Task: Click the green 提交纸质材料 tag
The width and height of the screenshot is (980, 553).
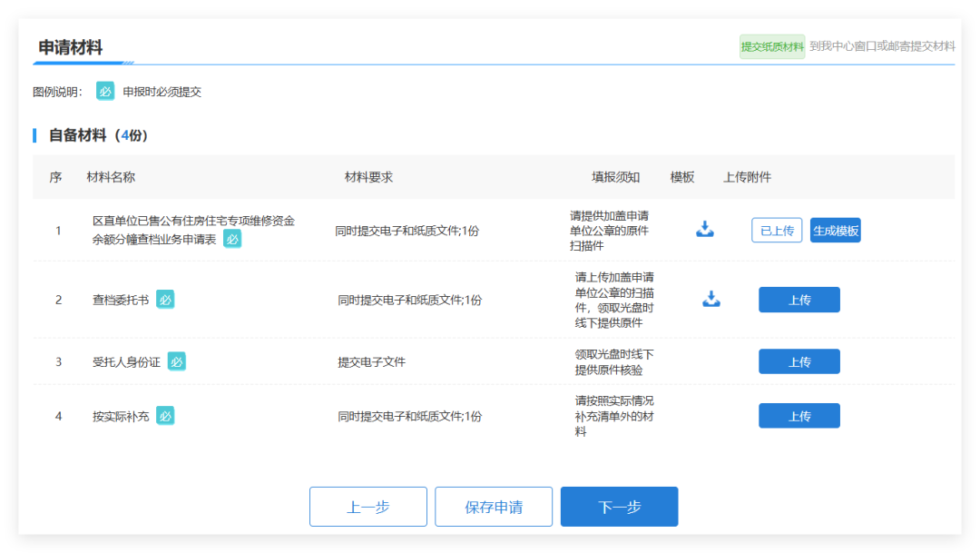Action: (772, 46)
